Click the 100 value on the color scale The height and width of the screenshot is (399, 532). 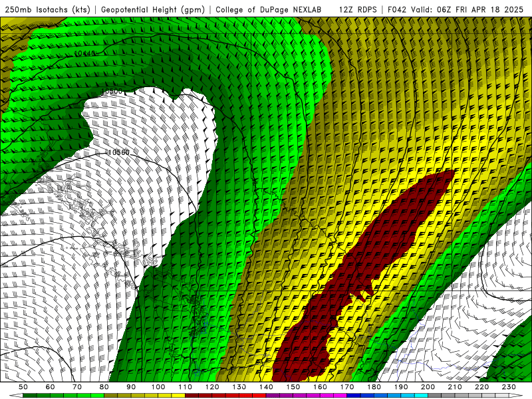pyautogui.click(x=158, y=387)
